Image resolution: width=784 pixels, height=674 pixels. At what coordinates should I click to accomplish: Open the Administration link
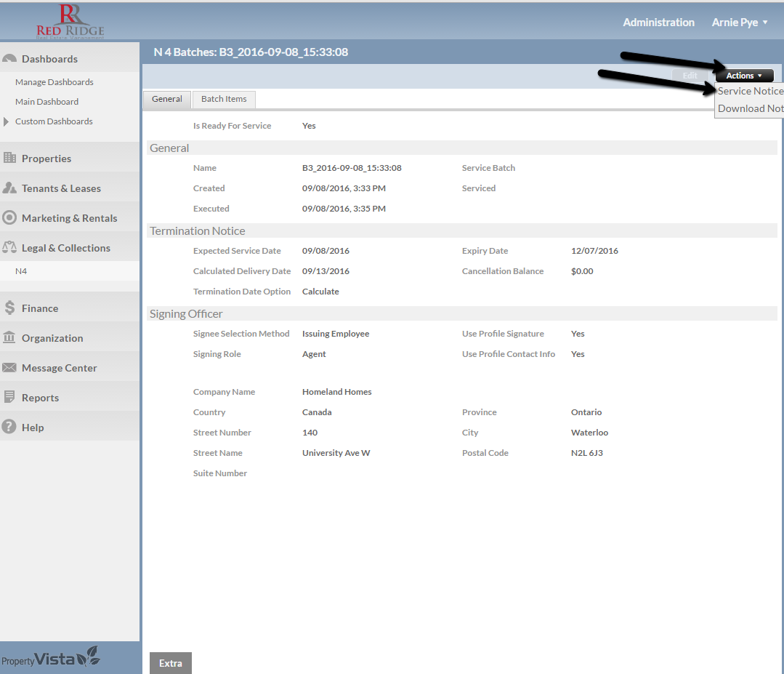click(658, 23)
